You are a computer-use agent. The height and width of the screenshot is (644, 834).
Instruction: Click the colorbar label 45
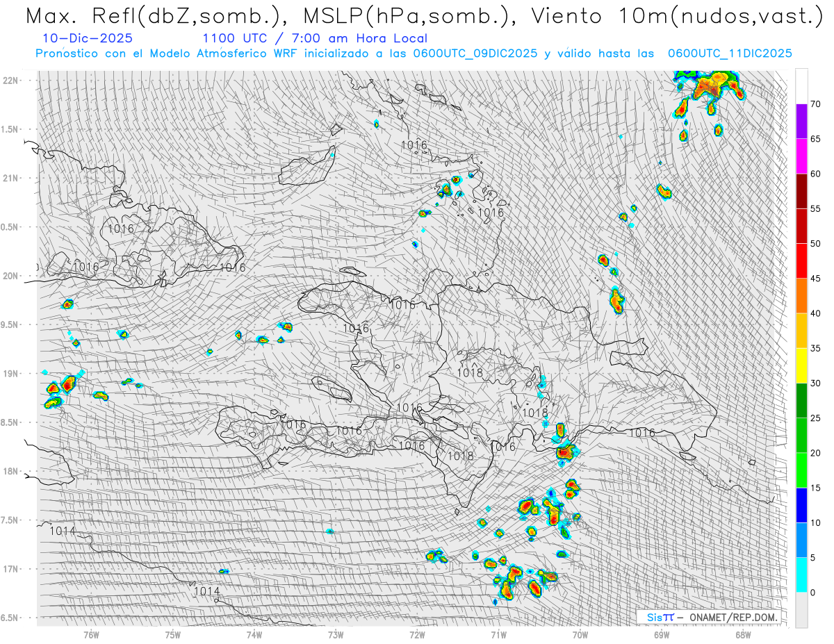[815, 279]
